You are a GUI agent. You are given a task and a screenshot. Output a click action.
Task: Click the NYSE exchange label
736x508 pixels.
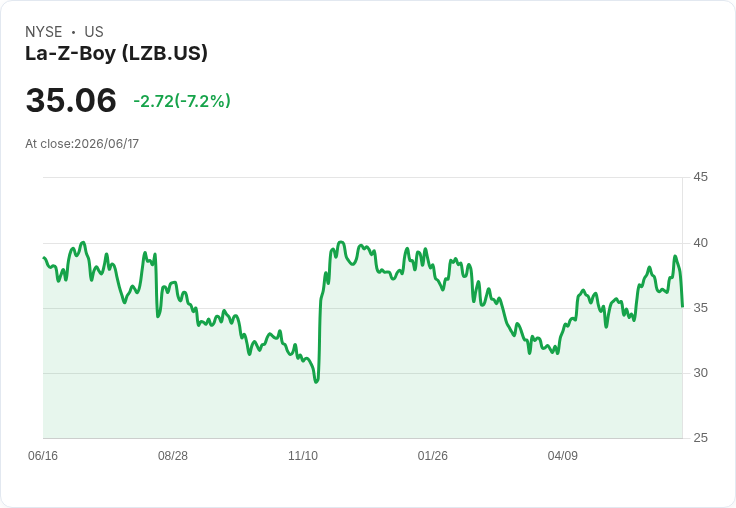44,32
